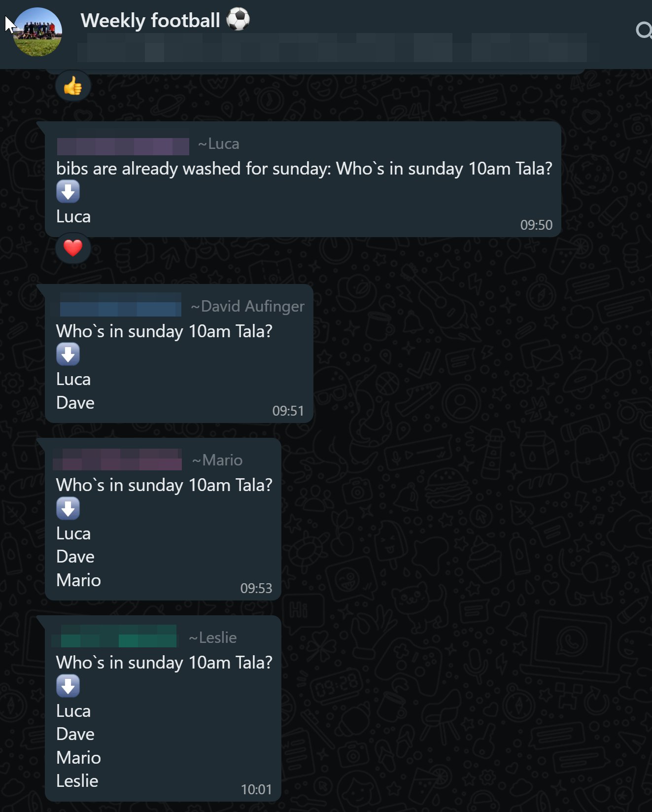Click the ~David Aufinger sender name
Image resolution: width=652 pixels, height=812 pixels.
tap(247, 307)
